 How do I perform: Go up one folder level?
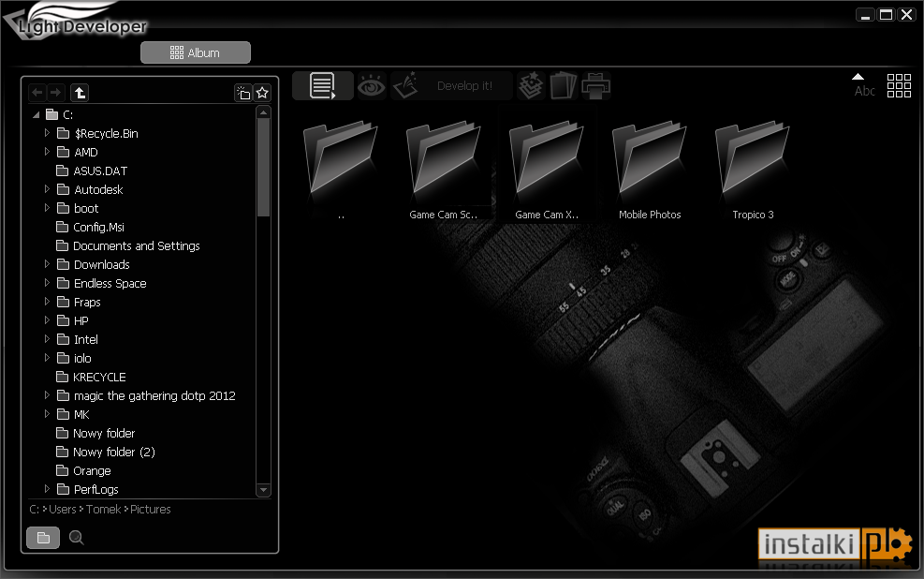coord(80,93)
